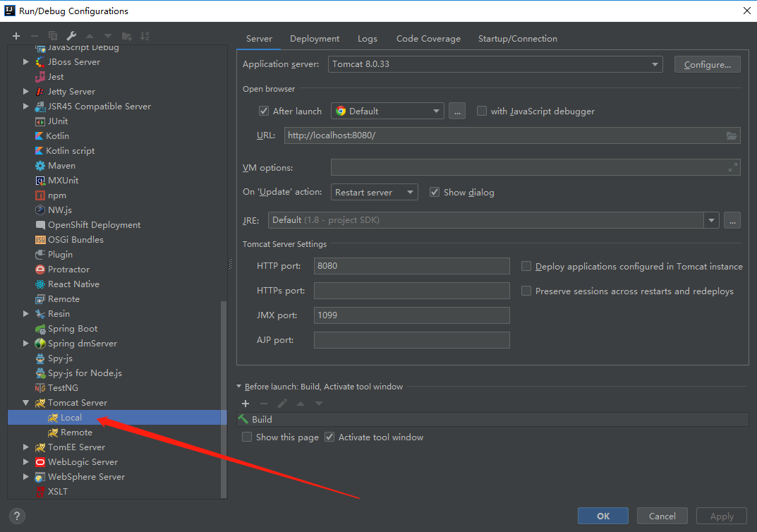Add a before launch task with plus
Viewport: 757px width, 532px height.
coord(246,404)
